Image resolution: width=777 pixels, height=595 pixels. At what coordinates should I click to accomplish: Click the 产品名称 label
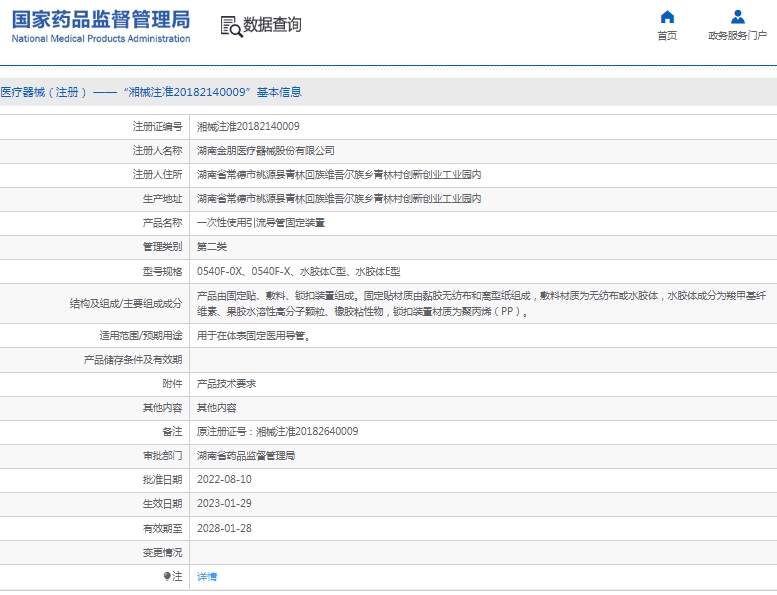[x=163, y=223]
